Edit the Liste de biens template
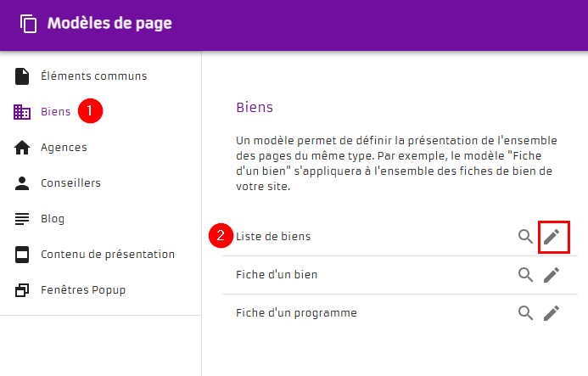 pyautogui.click(x=552, y=236)
